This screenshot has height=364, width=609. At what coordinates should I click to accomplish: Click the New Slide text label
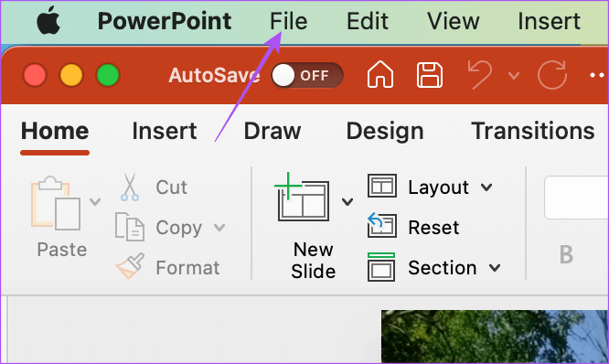coord(313,261)
